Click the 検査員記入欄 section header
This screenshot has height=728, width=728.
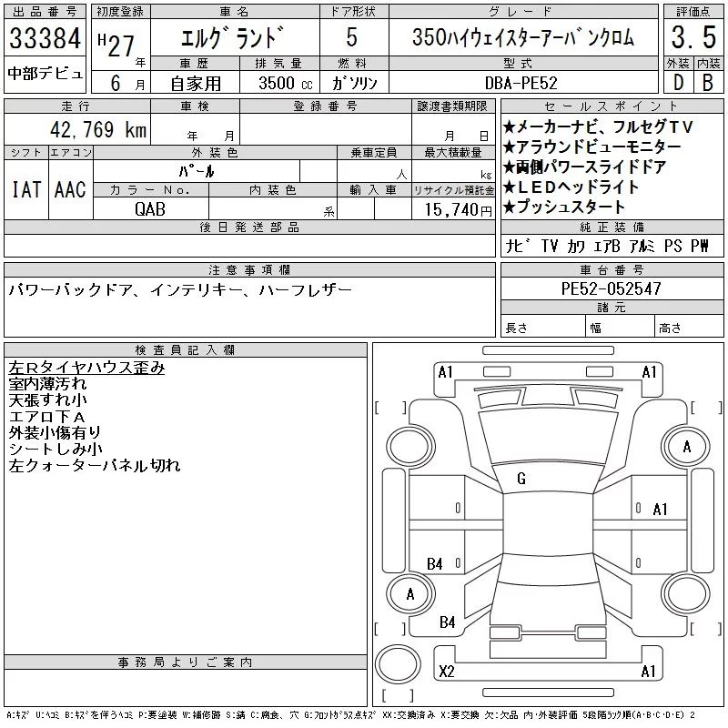(185, 349)
